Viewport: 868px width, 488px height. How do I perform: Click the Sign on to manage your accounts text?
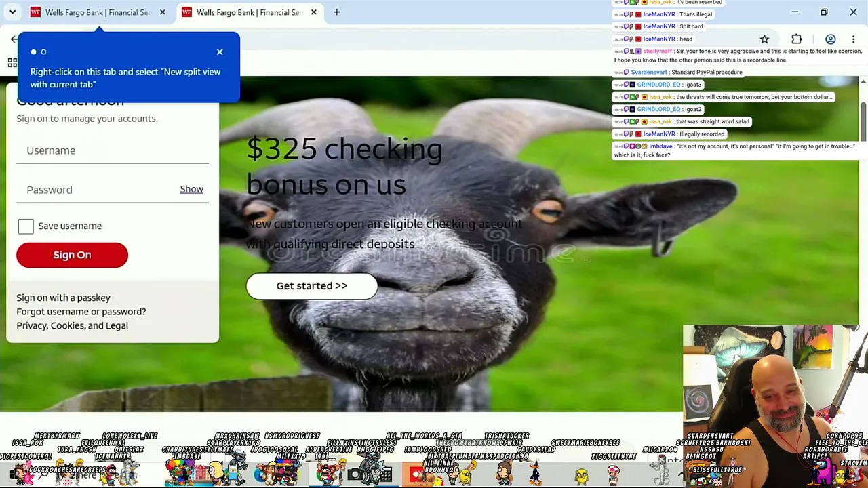click(x=87, y=119)
